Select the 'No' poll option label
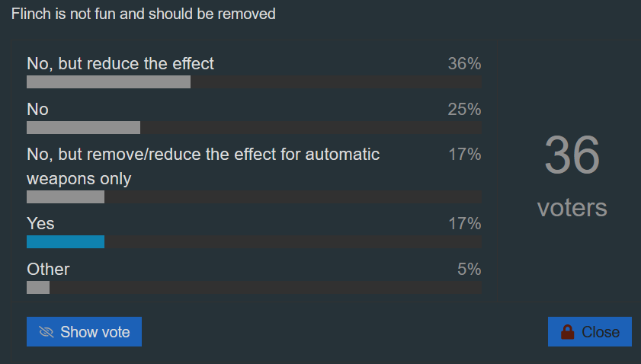 click(x=37, y=110)
